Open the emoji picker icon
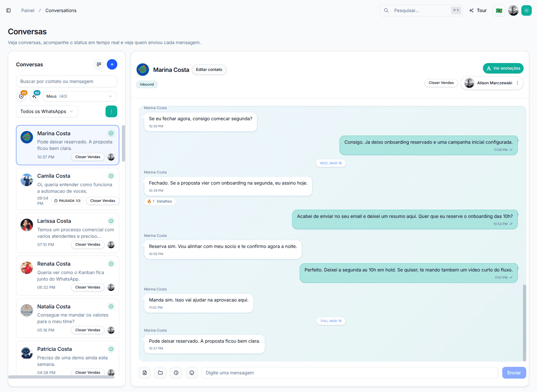Viewport: 537px width, 392px height. [192, 372]
